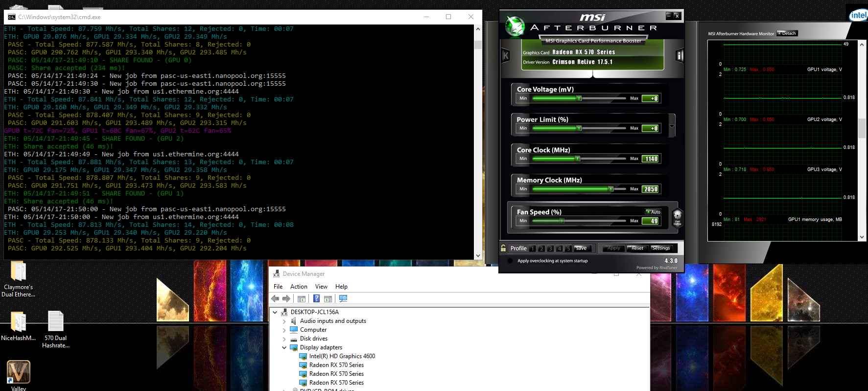Toggle the Afterburner profile lock icon

(x=503, y=248)
